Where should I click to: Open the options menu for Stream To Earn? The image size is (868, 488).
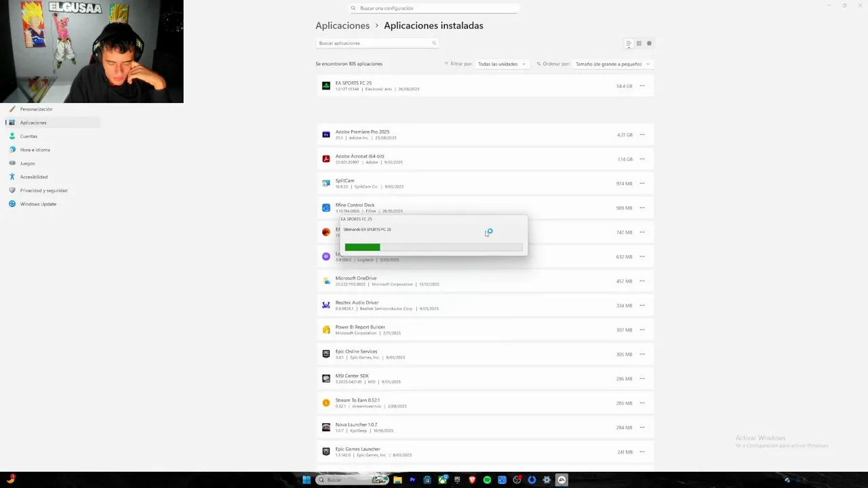point(642,403)
